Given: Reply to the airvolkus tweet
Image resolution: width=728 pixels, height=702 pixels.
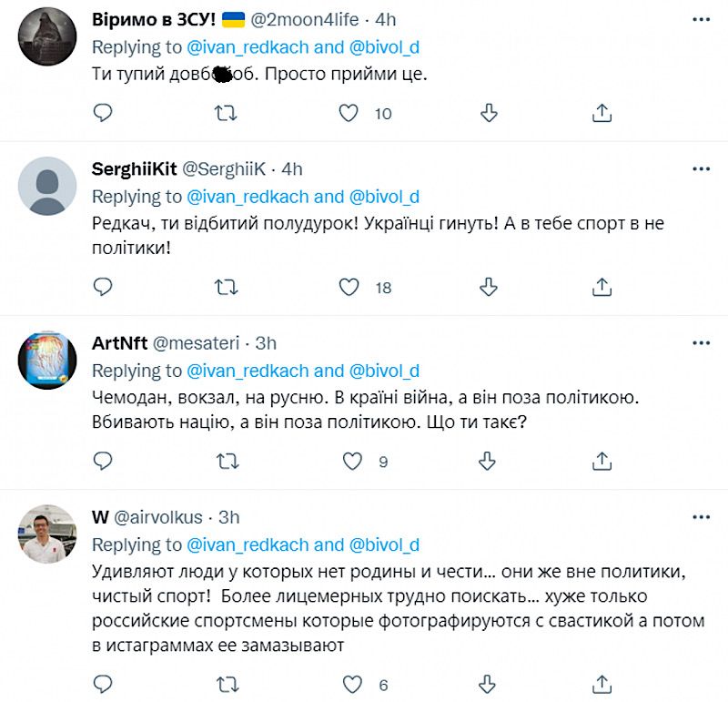Looking at the screenshot, I should coord(103,683).
